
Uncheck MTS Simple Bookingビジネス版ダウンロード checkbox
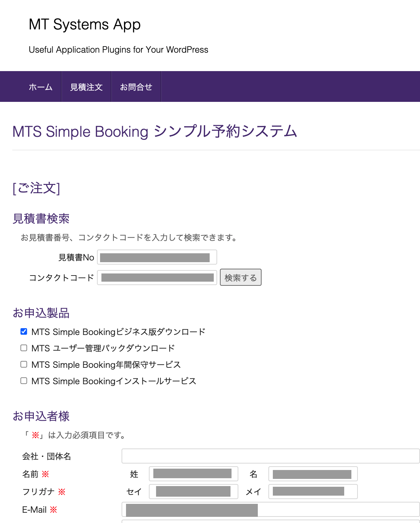tap(24, 332)
